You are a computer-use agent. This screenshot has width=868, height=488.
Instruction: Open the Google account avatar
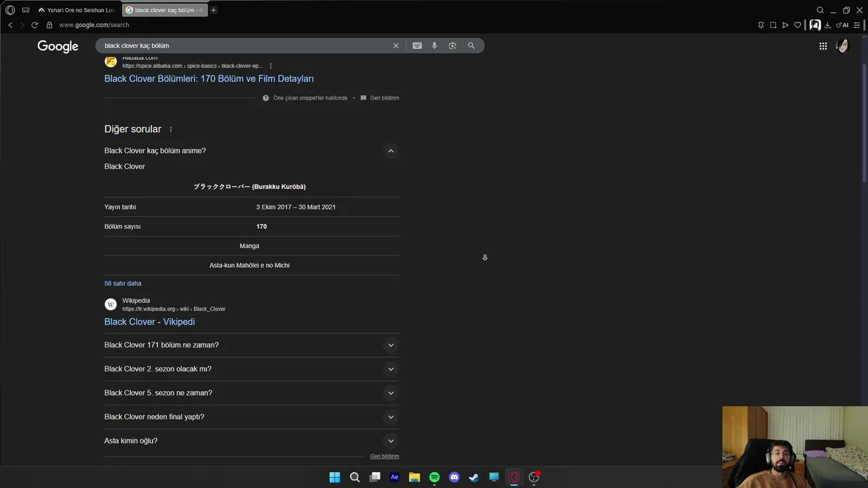(842, 46)
